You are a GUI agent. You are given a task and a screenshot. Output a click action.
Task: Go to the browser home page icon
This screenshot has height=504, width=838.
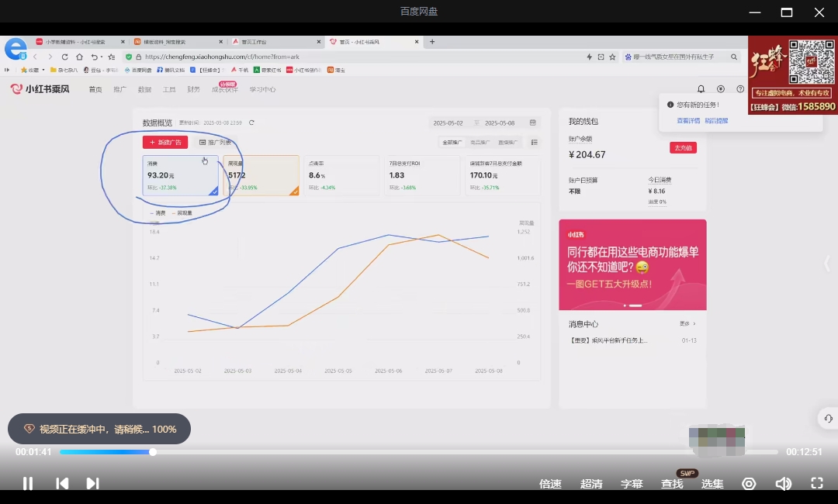click(79, 57)
